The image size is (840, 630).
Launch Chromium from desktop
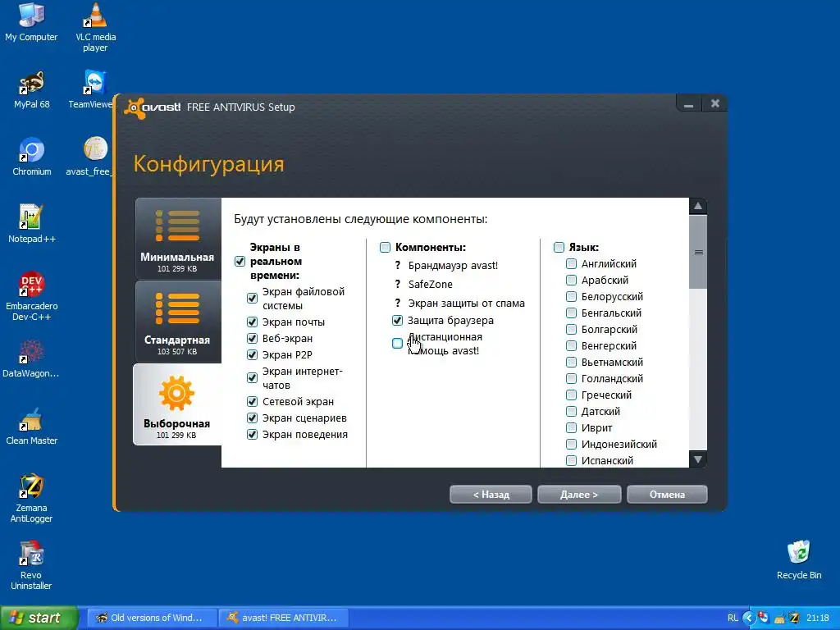[x=32, y=157]
